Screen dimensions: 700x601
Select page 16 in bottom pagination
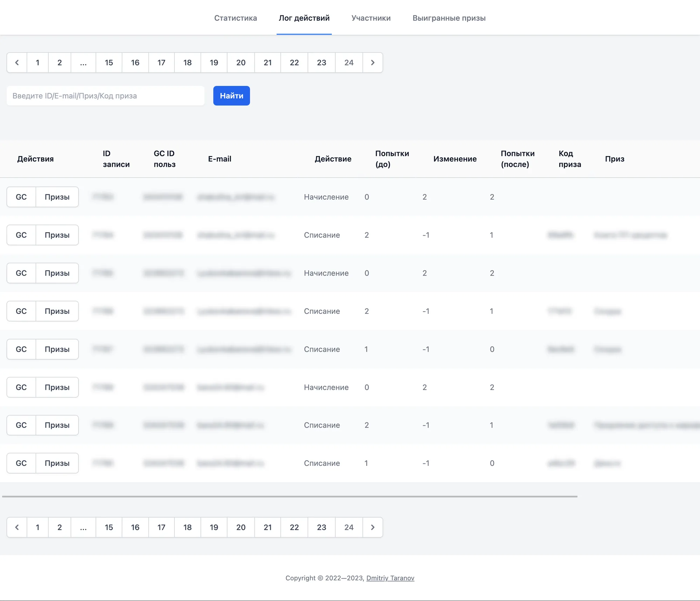click(135, 527)
